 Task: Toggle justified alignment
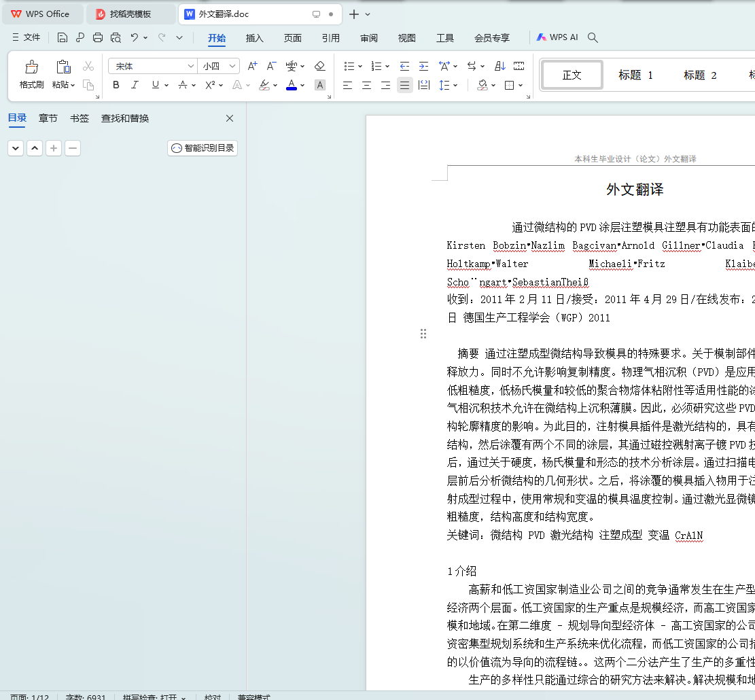(405, 85)
